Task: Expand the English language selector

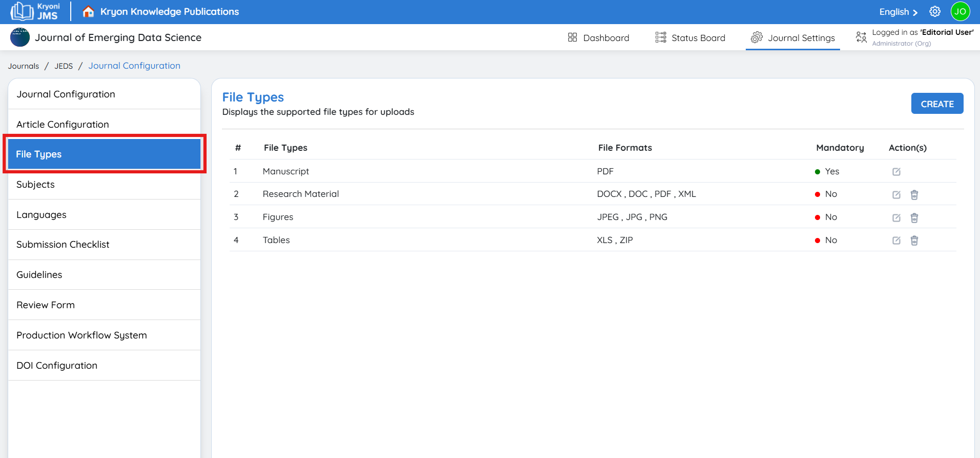Action: pyautogui.click(x=898, y=12)
